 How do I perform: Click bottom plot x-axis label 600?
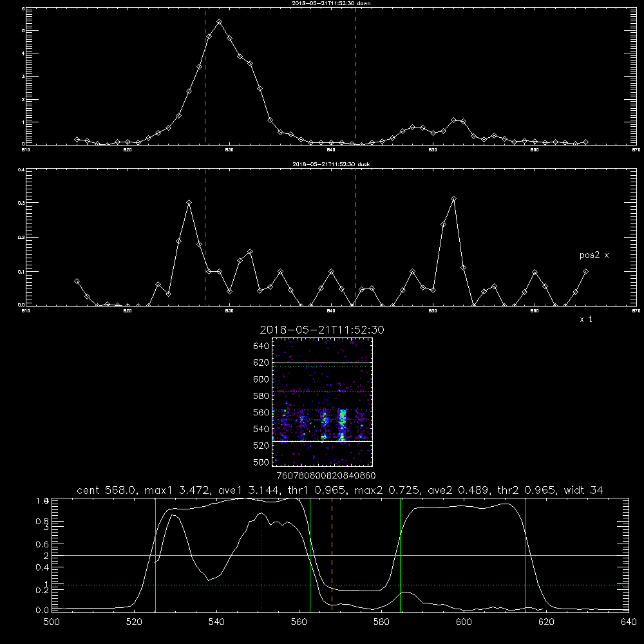tap(464, 622)
